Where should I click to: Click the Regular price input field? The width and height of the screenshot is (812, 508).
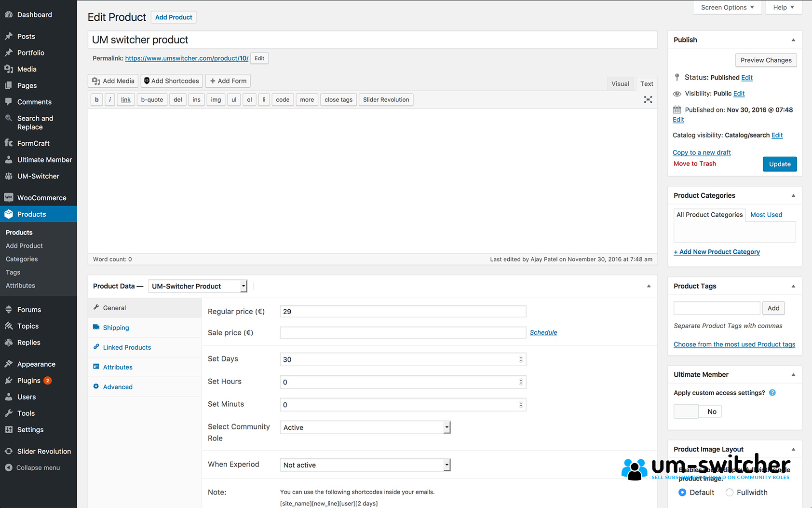(x=403, y=312)
